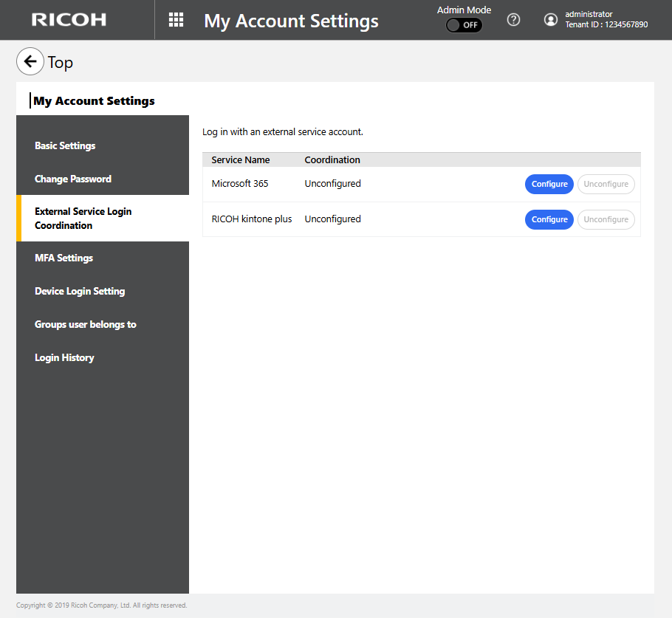
Task: Configure RICOH kintone plus coordination
Action: 549,219
